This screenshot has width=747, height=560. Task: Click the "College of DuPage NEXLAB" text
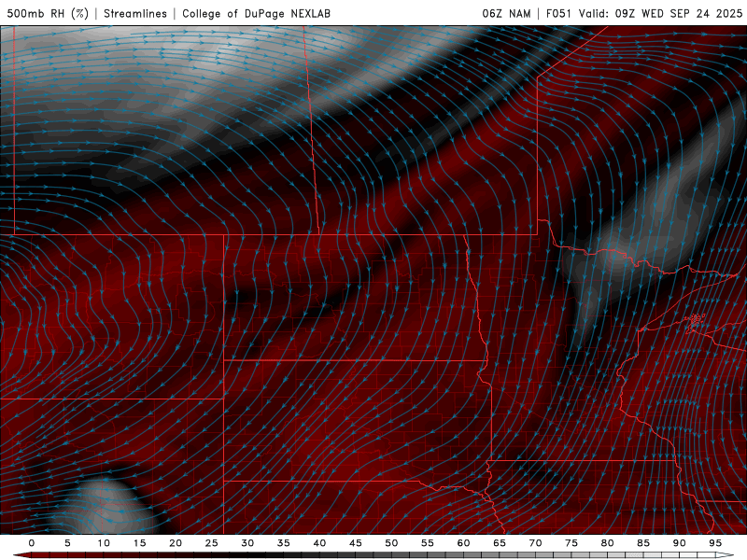pos(256,13)
